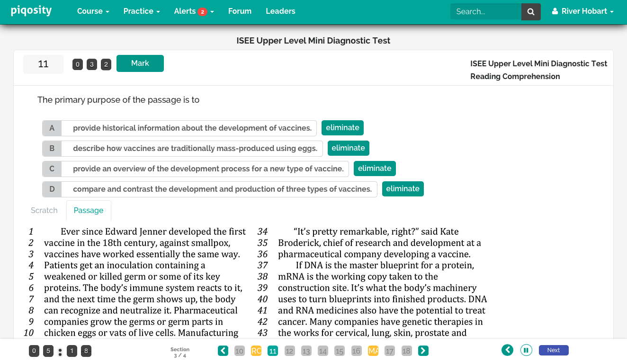Go back using the circular left arrow

(507, 350)
